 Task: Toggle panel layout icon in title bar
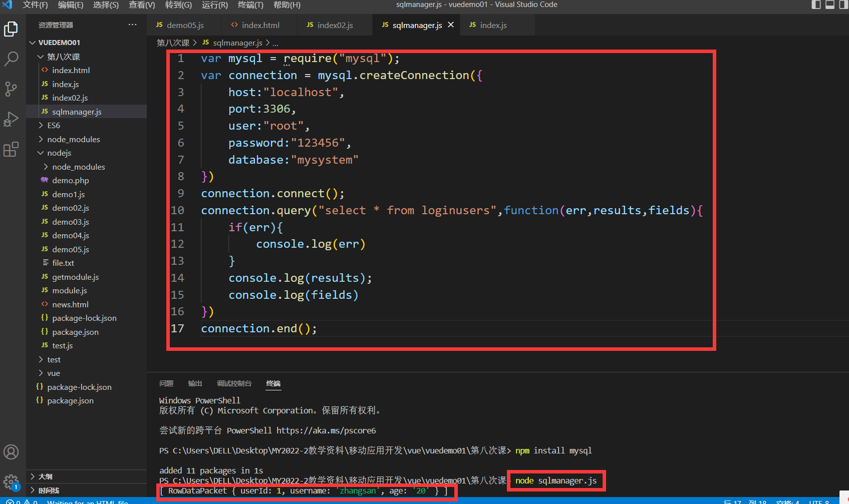click(830, 5)
